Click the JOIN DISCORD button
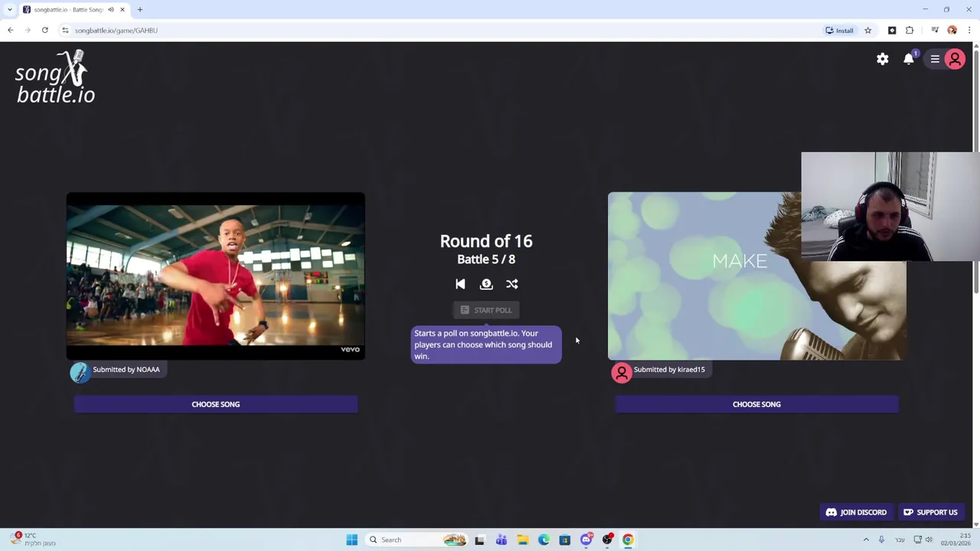 pyautogui.click(x=856, y=512)
